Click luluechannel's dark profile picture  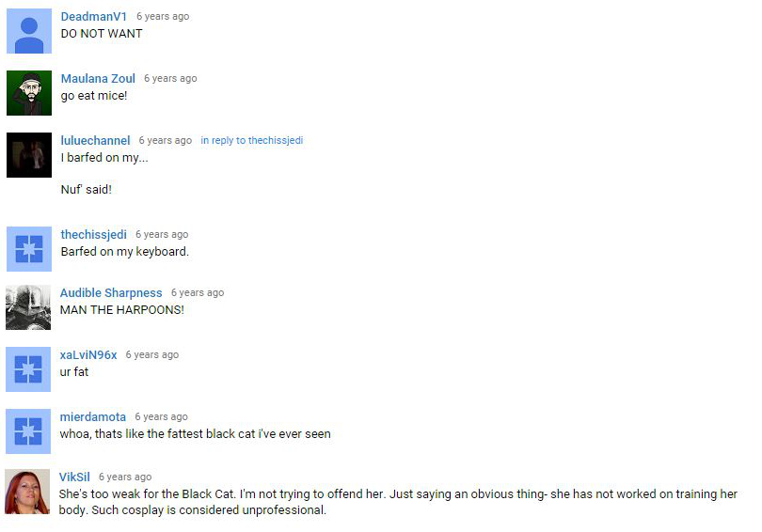click(x=29, y=155)
